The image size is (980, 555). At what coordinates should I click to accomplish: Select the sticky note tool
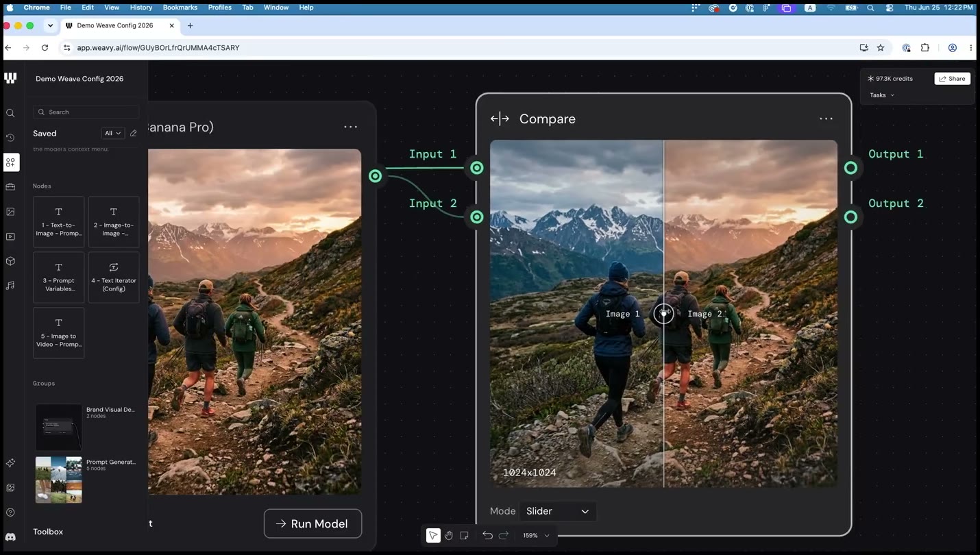(465, 535)
